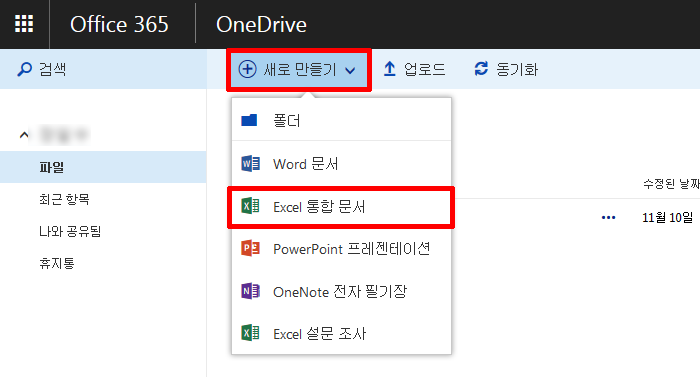The height and width of the screenshot is (377, 700).
Task: Select 파일 in the sidebar
Action: click(x=103, y=167)
